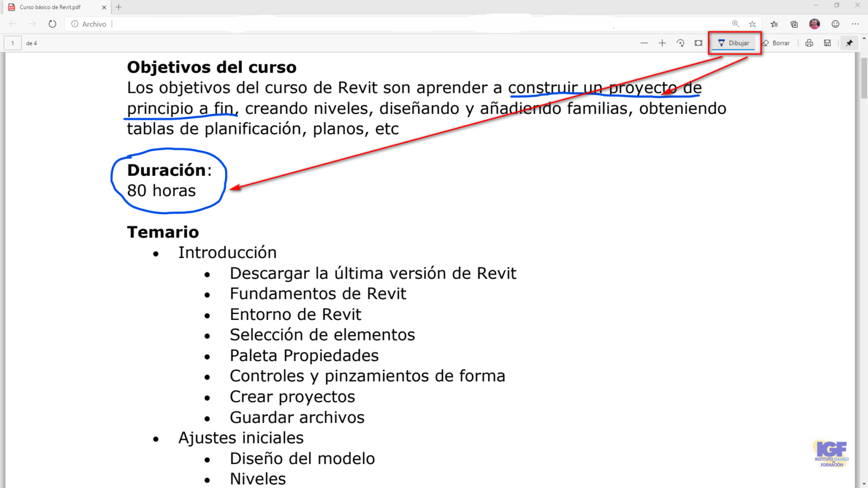The height and width of the screenshot is (488, 868).
Task: Open the user profile avatar
Action: 814,24
